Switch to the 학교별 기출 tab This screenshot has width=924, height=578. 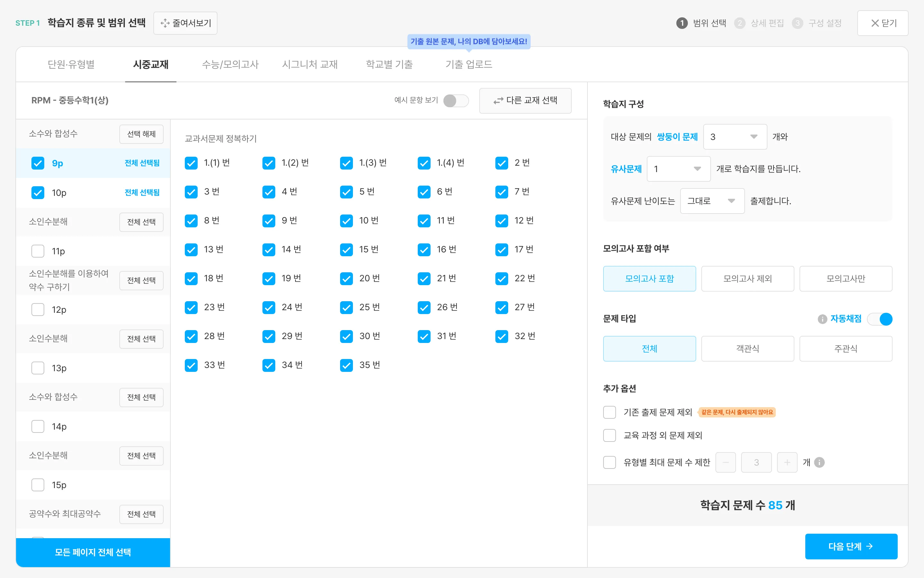click(389, 64)
